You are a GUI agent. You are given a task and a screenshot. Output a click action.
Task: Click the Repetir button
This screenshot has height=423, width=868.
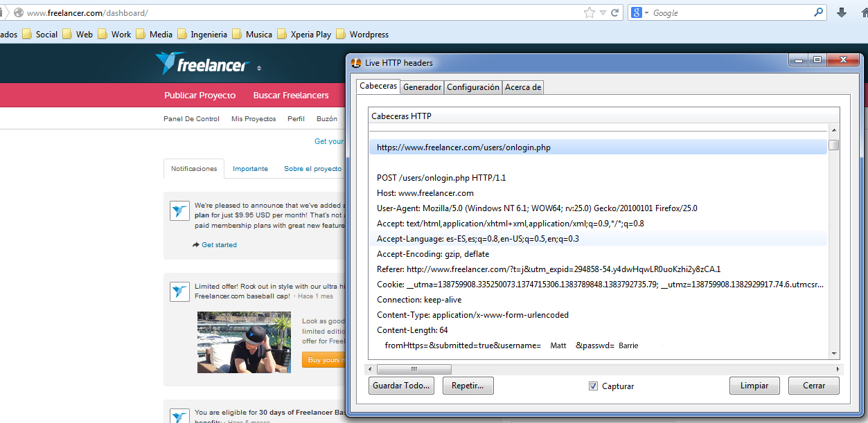coord(468,386)
